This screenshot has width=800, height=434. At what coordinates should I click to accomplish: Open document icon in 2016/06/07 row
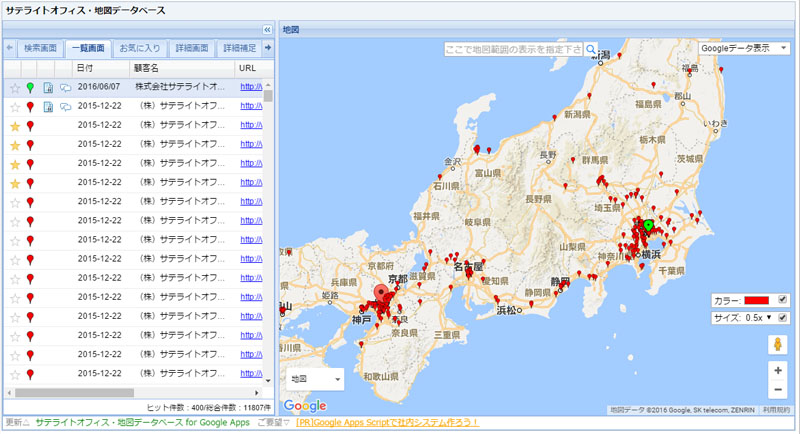click(x=48, y=88)
